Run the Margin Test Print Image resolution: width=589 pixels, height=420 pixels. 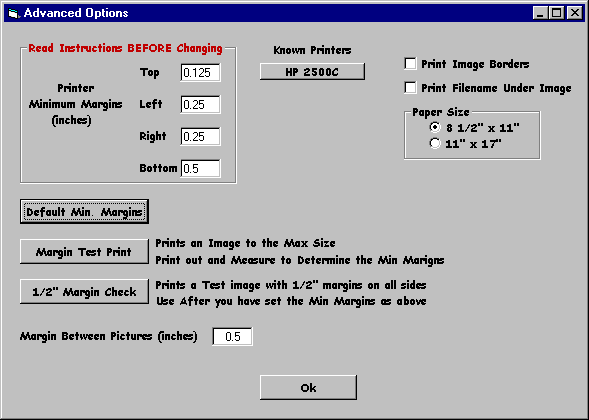84,252
